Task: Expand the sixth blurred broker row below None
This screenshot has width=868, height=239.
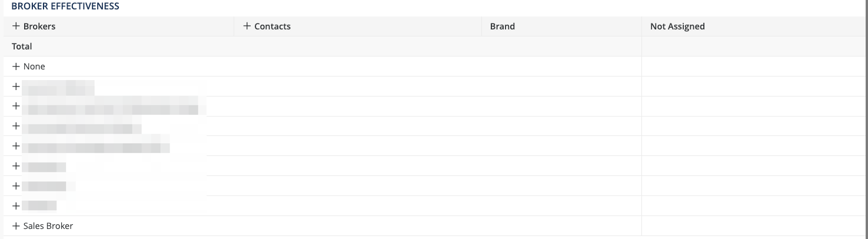Action: click(x=16, y=186)
